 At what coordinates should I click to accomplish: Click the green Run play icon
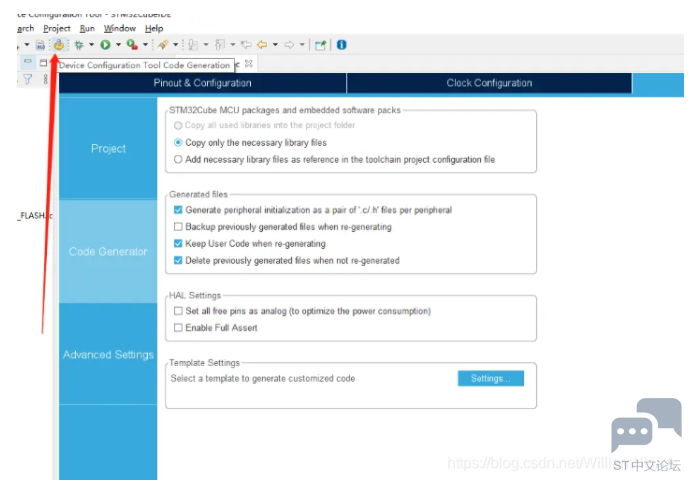[x=105, y=44]
